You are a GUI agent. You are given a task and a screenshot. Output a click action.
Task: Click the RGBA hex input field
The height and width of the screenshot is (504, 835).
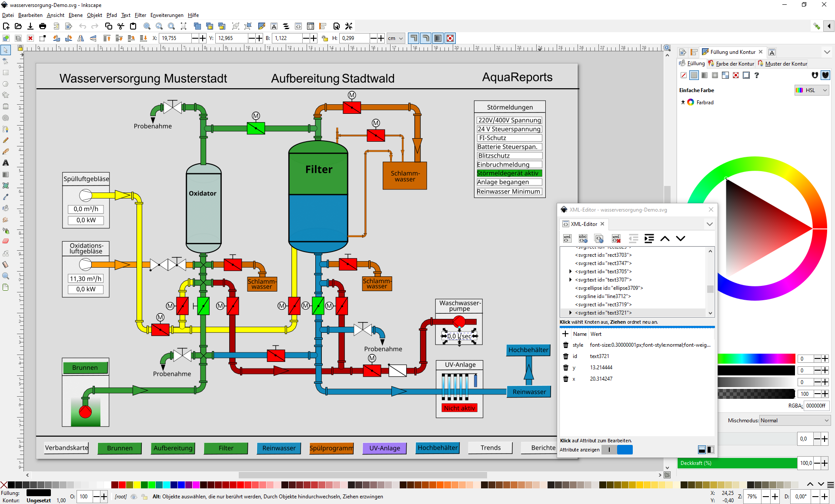816,406
